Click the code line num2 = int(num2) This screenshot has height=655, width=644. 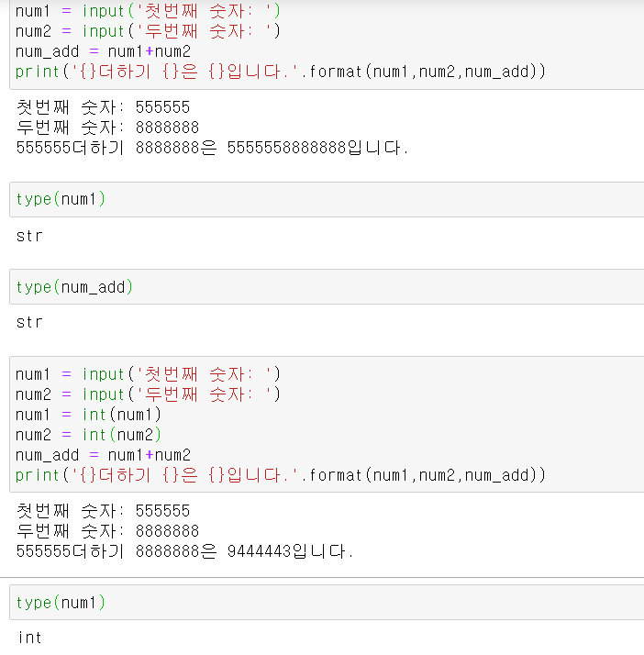click(88, 435)
